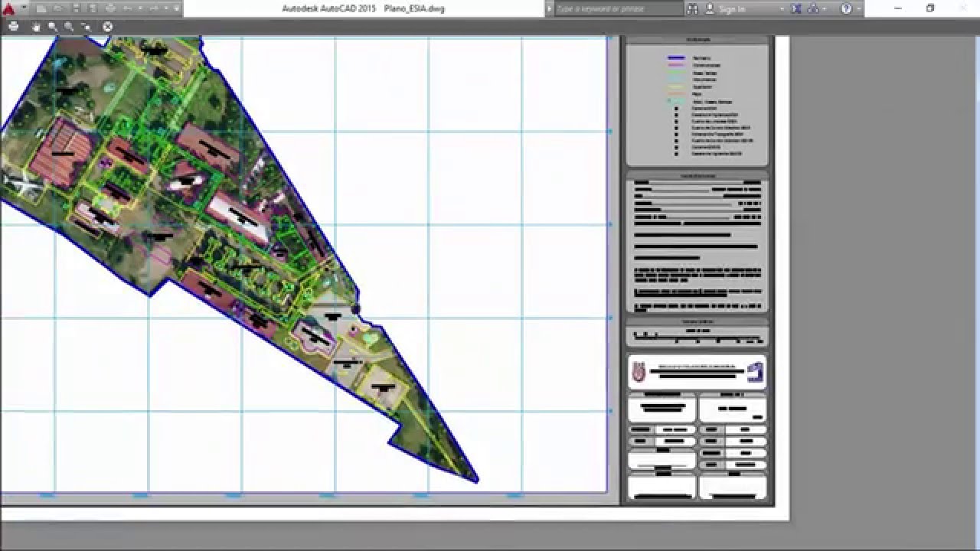Screen dimensions: 980x551
Task: Click the New drawing icon in Quick Access
Action: pyautogui.click(x=41, y=8)
